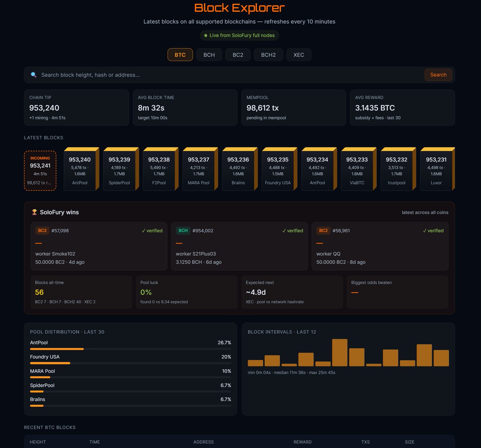The width and height of the screenshot is (481, 448).
Task: Click the SpiderPool 6.7% row
Action: click(x=131, y=387)
